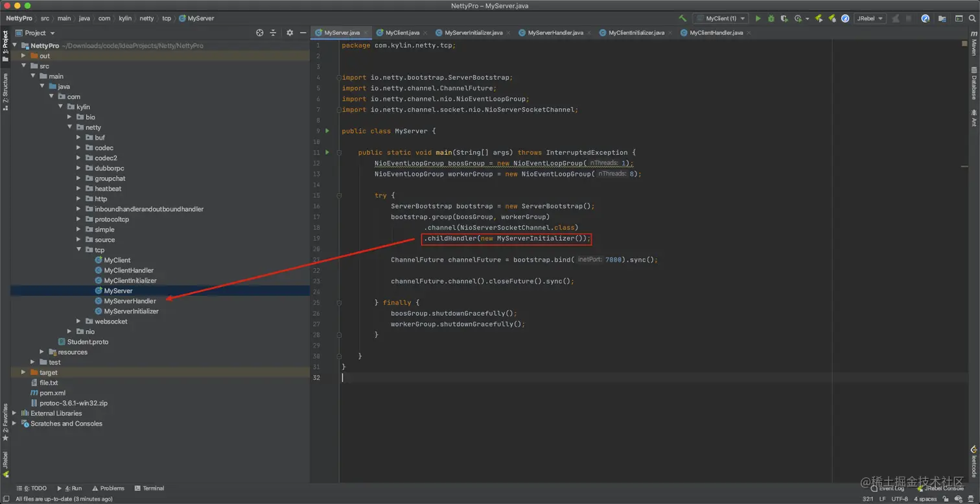
Task: Select MyClientInitializer in project tree
Action: click(x=130, y=280)
